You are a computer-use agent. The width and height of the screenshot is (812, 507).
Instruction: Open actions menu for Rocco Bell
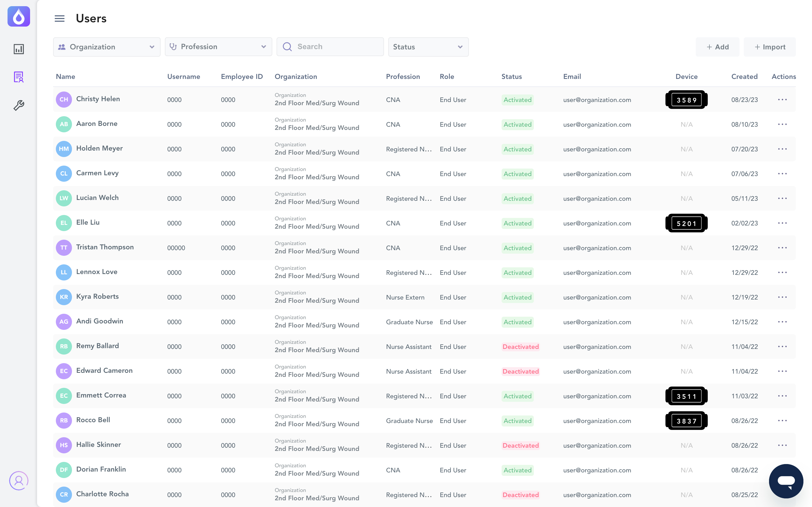(x=782, y=421)
